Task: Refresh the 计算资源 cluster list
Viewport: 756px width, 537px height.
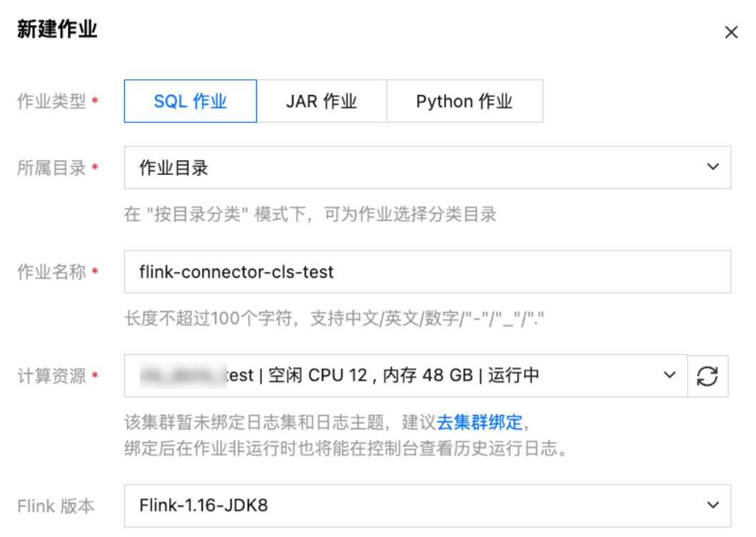Action: 707,376
